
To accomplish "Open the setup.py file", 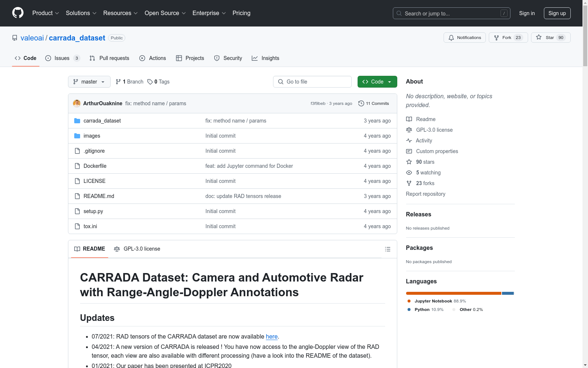I will (93, 211).
